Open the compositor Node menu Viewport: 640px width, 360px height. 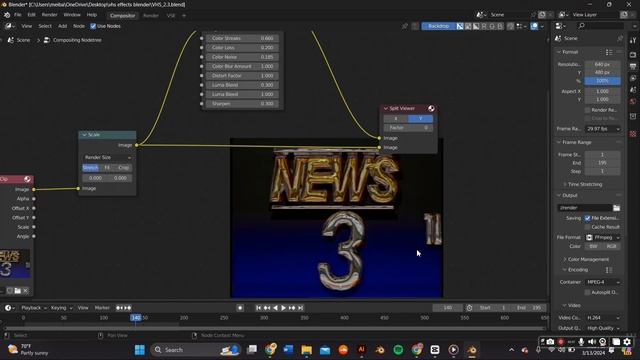click(79, 26)
